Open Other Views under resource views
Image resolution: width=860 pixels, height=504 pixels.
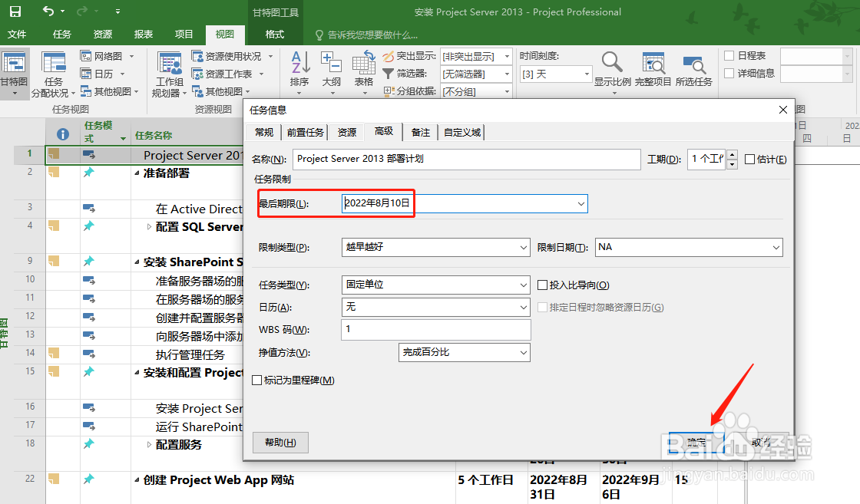pyautogui.click(x=220, y=91)
